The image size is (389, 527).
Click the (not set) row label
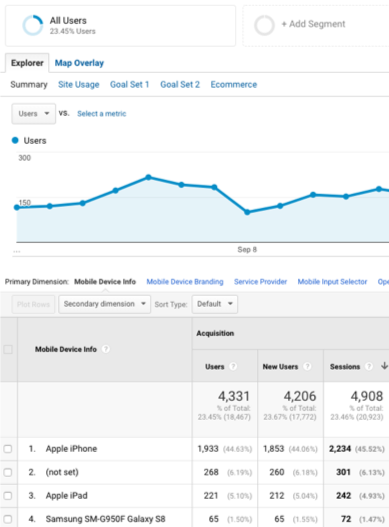[62, 472]
